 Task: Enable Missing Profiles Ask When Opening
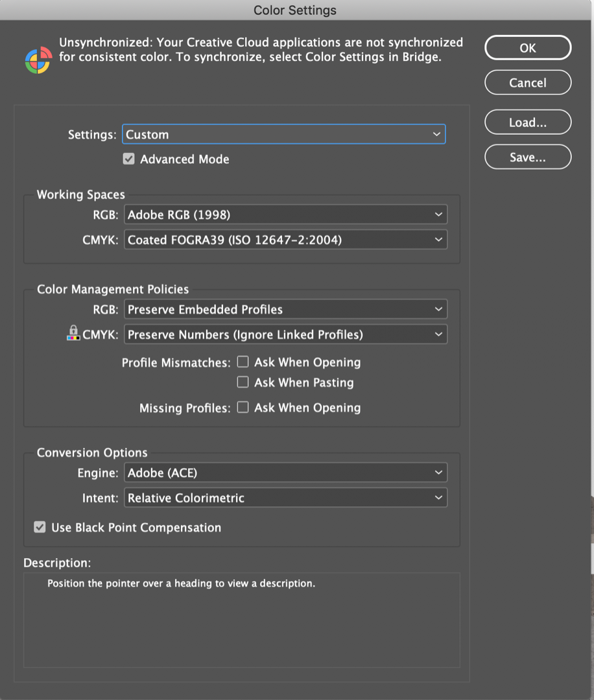tap(243, 407)
